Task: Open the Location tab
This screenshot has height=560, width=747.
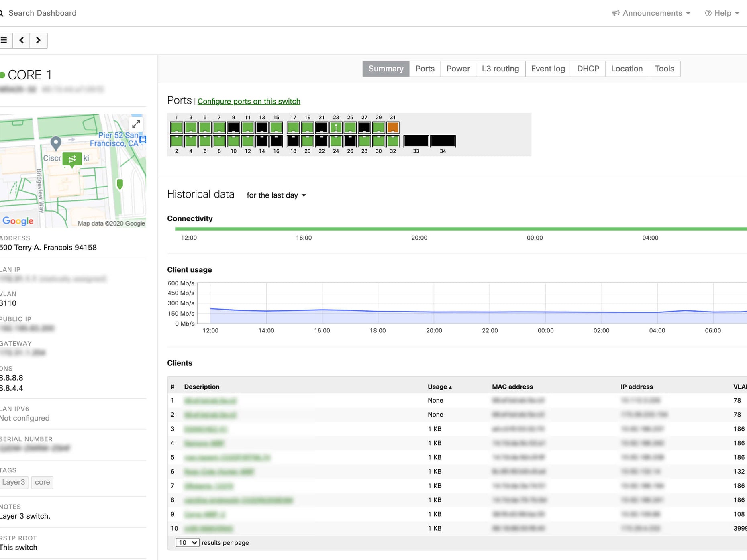Action: pyautogui.click(x=627, y=69)
